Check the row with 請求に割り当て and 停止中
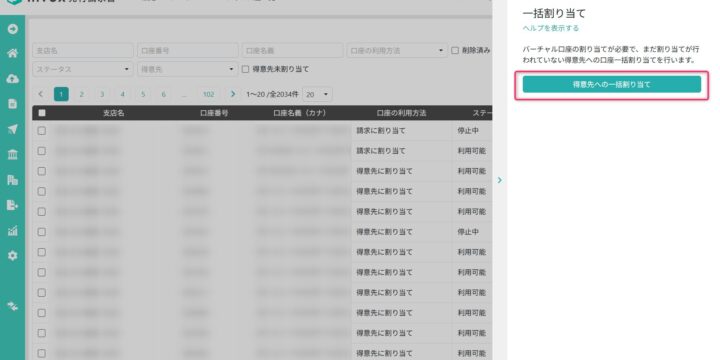720x360 pixels. click(x=42, y=131)
